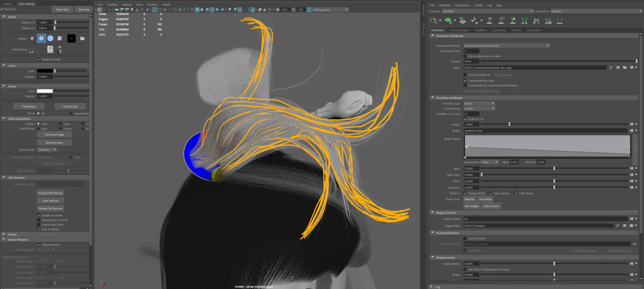Click the folder icon next to Cache File Name
Image resolution: width=644 pixels, height=289 pixels.
coord(634,244)
